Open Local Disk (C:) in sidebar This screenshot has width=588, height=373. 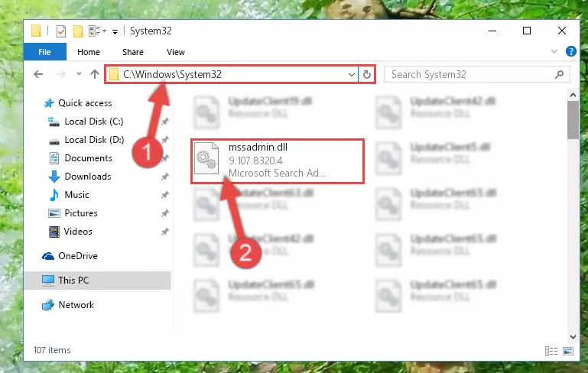click(x=94, y=121)
